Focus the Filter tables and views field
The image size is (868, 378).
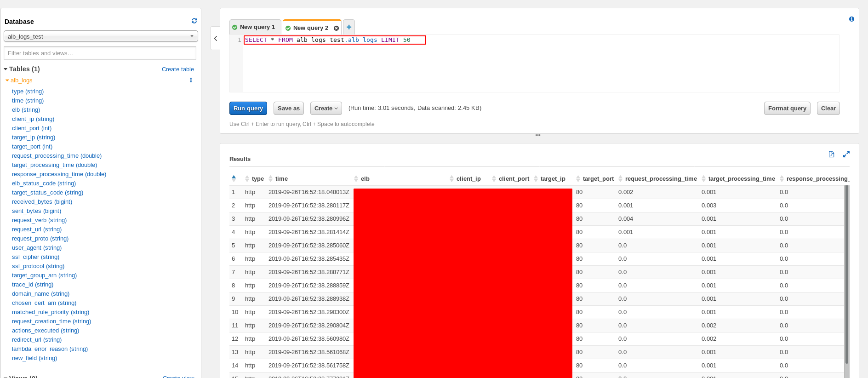pyautogui.click(x=100, y=53)
